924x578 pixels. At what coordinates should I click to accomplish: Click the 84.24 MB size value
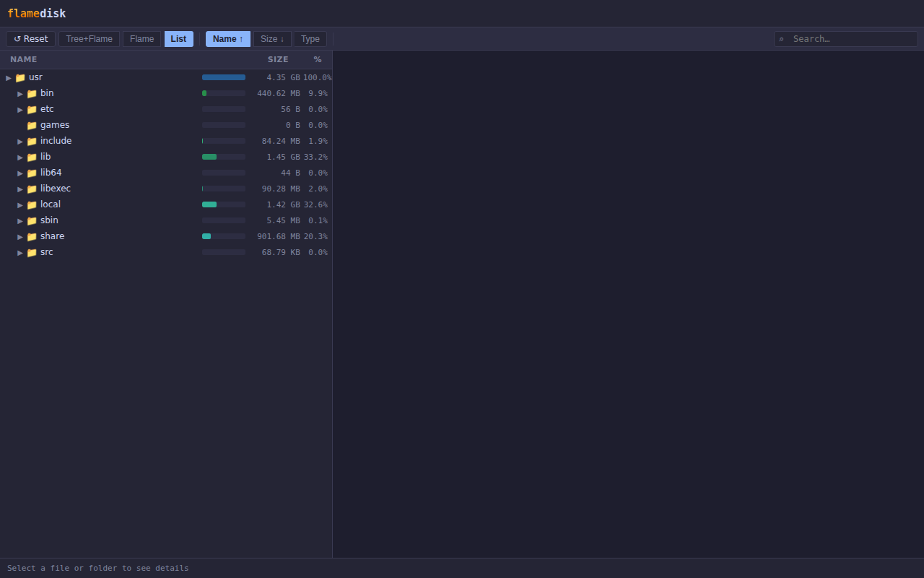281,141
